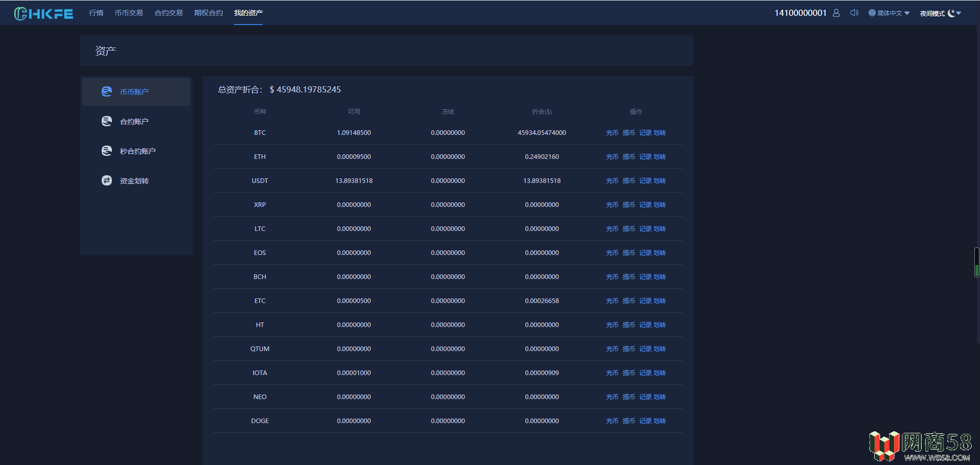The image size is (980, 465).
Task: Click ETC available 0.00000500
Action: point(354,301)
